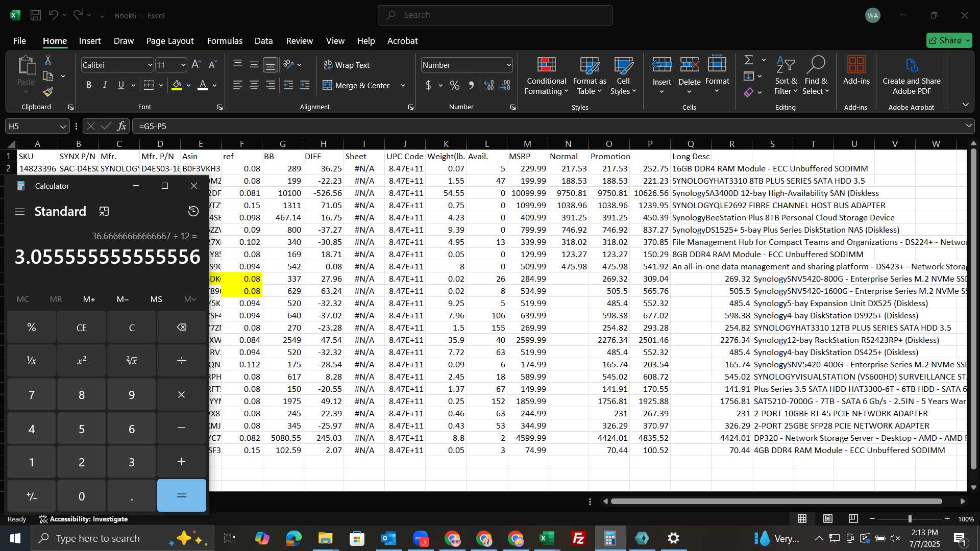
Task: Click the Save icon in title bar
Action: (36, 15)
